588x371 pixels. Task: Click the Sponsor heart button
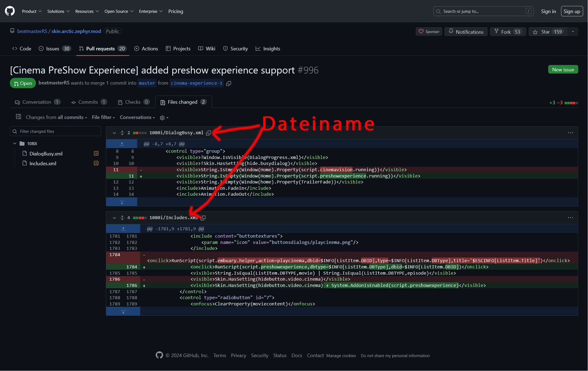click(x=429, y=32)
